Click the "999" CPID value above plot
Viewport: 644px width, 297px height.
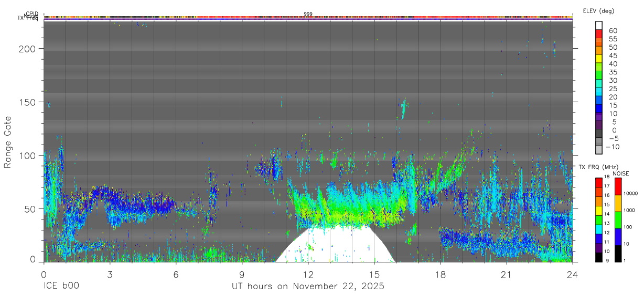click(308, 14)
